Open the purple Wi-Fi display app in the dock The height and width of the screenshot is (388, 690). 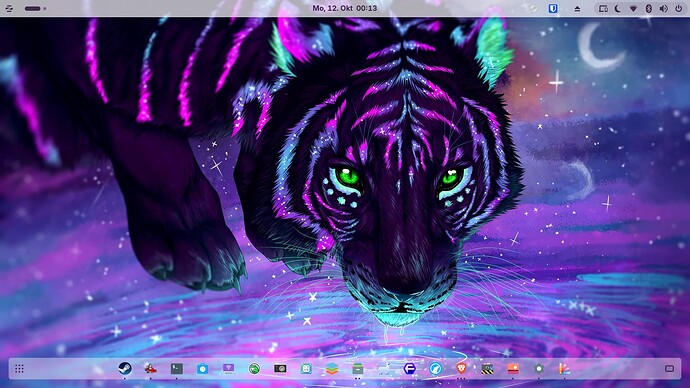coord(228,368)
